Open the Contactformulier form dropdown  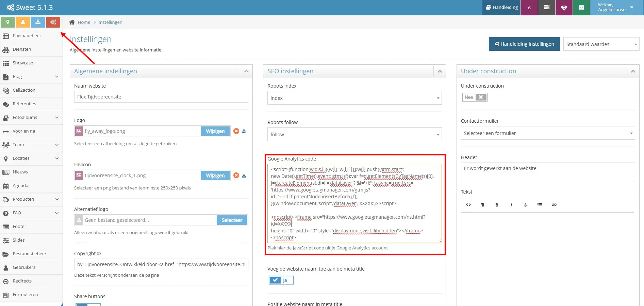tap(548, 133)
